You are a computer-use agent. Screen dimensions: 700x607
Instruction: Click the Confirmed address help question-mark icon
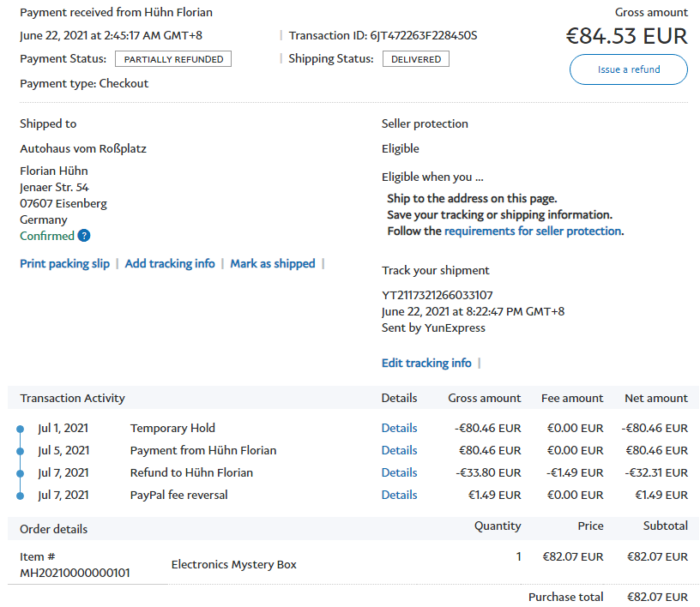pos(84,236)
